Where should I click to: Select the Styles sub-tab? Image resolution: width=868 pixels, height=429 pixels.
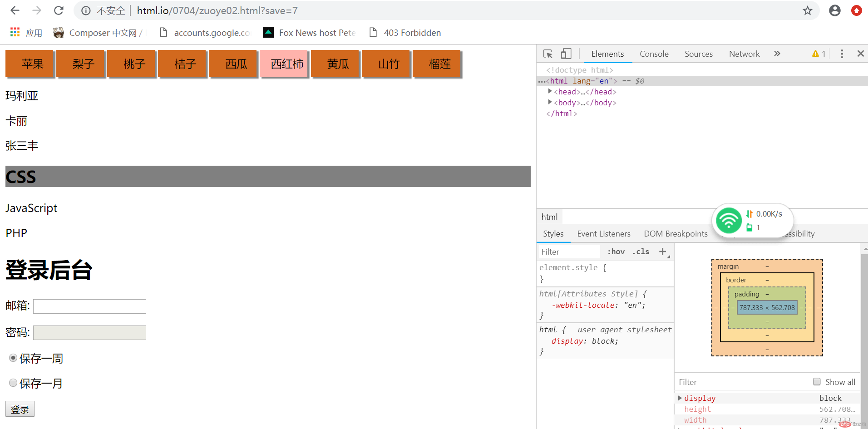[x=553, y=234]
